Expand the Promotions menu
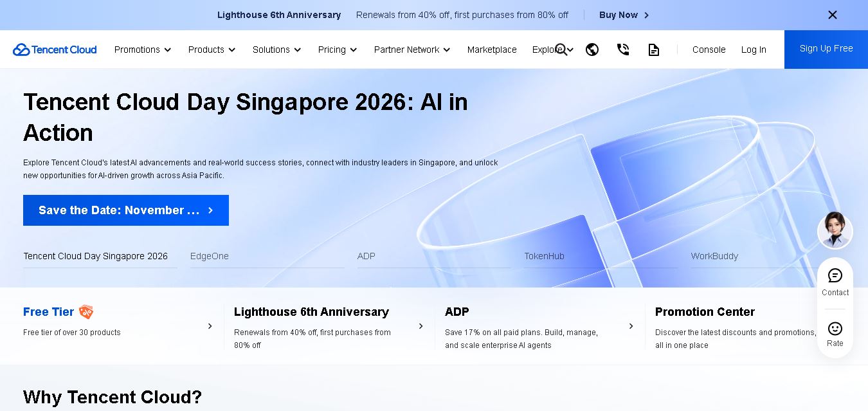 click(143, 50)
